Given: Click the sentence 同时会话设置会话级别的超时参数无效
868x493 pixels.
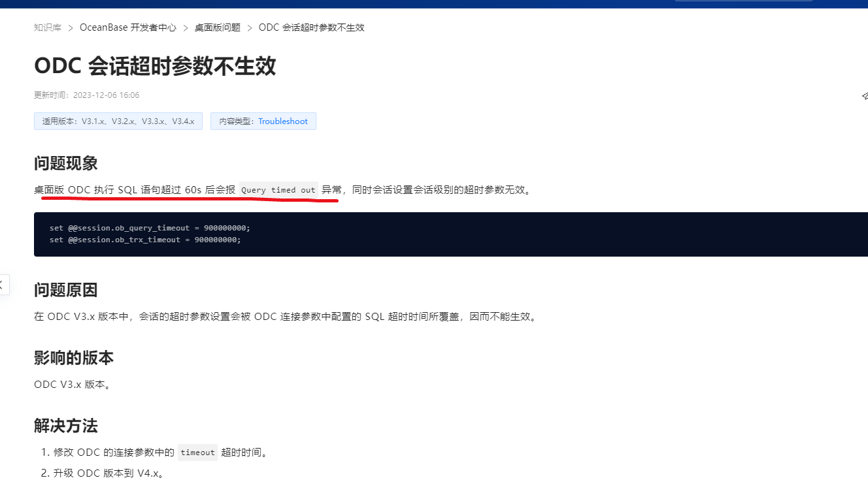Looking at the screenshot, I should coord(441,190).
